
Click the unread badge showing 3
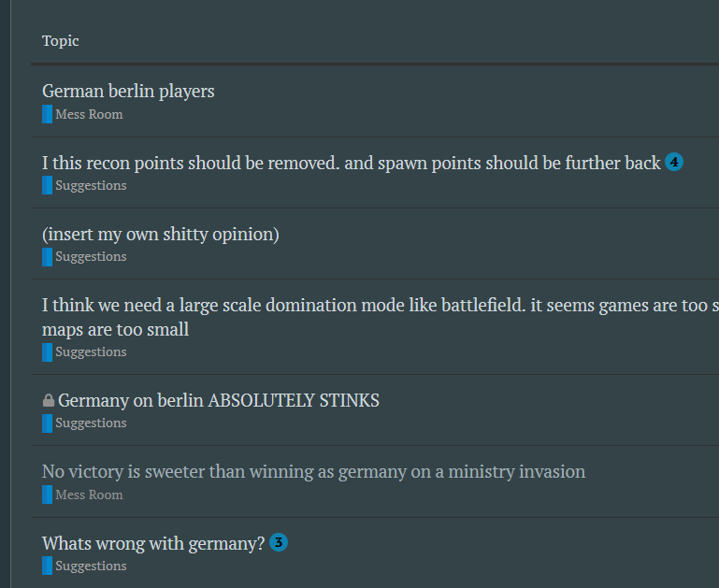(279, 542)
